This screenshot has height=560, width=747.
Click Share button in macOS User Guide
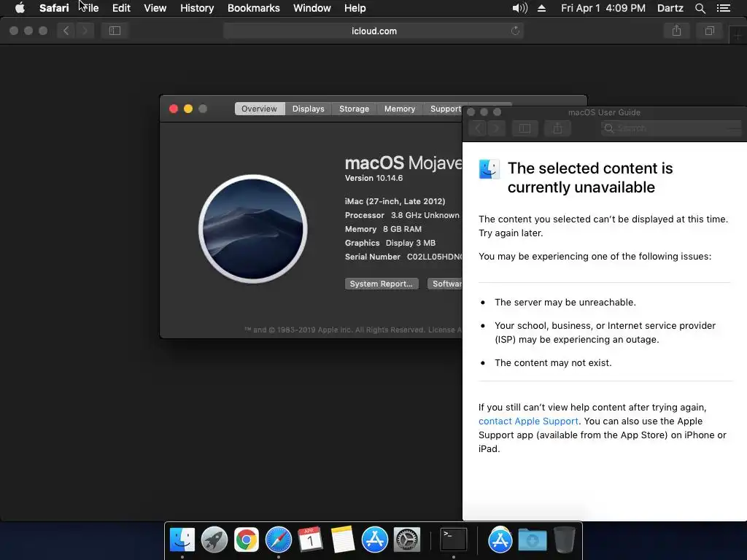[557, 128]
